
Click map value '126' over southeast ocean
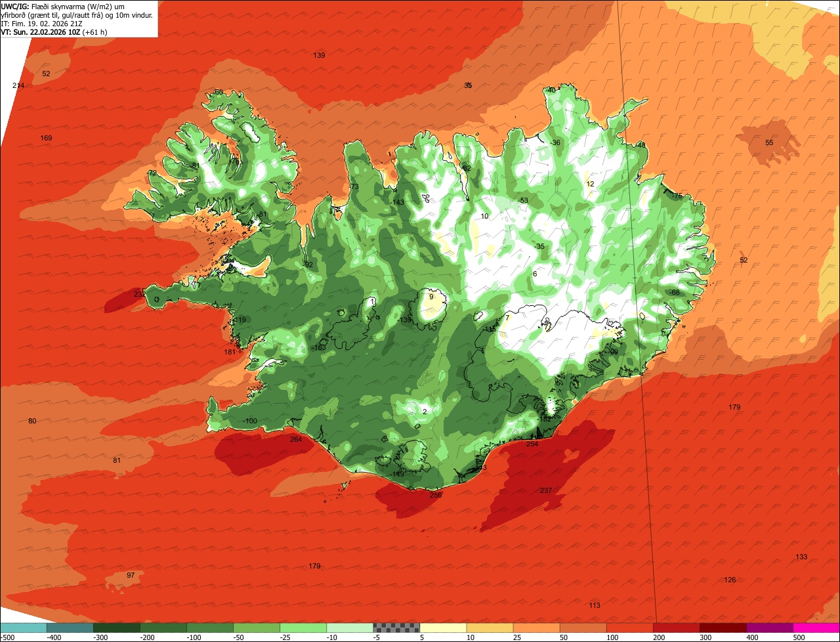pyautogui.click(x=730, y=580)
